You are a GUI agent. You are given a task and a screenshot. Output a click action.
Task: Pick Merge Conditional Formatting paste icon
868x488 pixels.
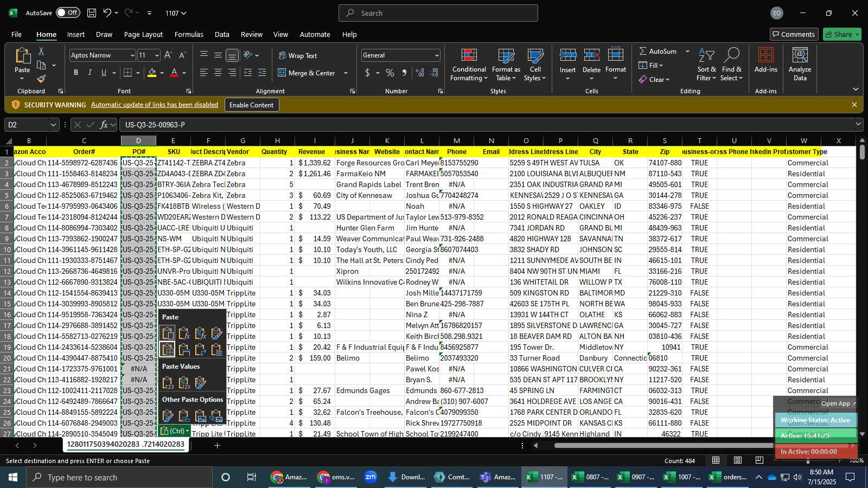[x=217, y=350]
